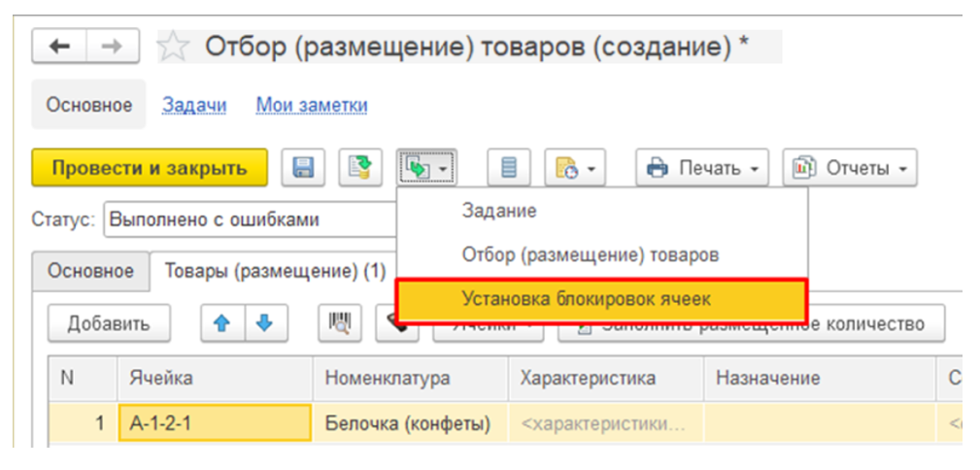Click the Назначение column header
Viewport: 980px width, 470px height.
pos(819,378)
